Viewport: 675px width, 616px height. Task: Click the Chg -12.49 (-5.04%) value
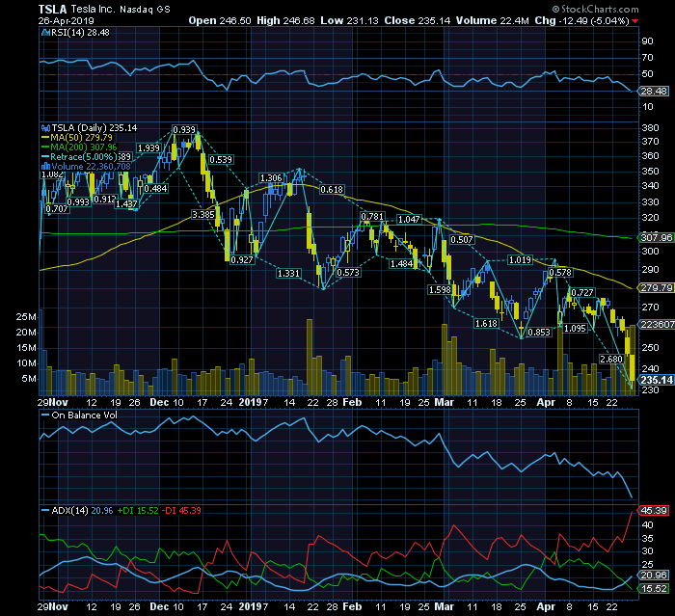pos(582,20)
